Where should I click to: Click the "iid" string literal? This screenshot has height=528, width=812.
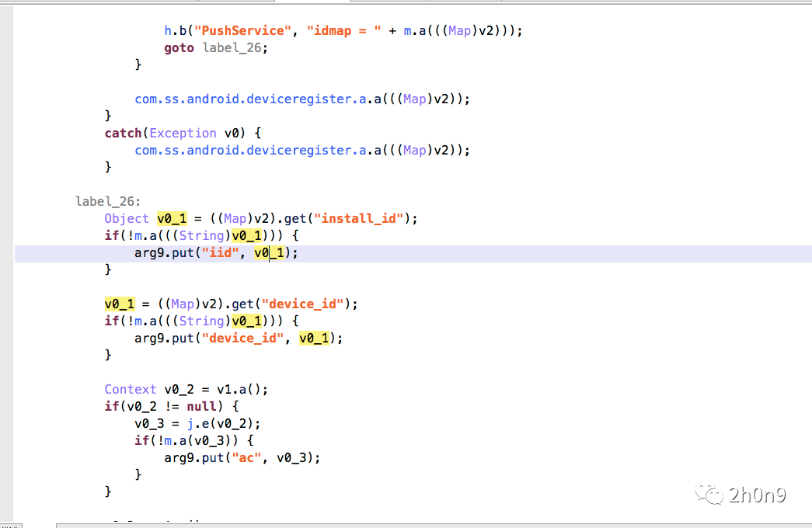click(220, 252)
